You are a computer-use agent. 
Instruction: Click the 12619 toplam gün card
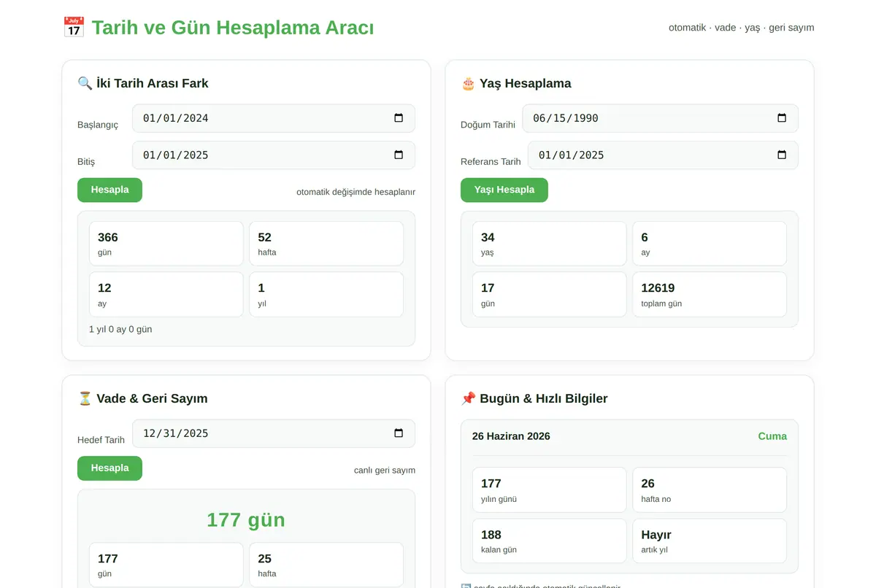pyautogui.click(x=710, y=295)
